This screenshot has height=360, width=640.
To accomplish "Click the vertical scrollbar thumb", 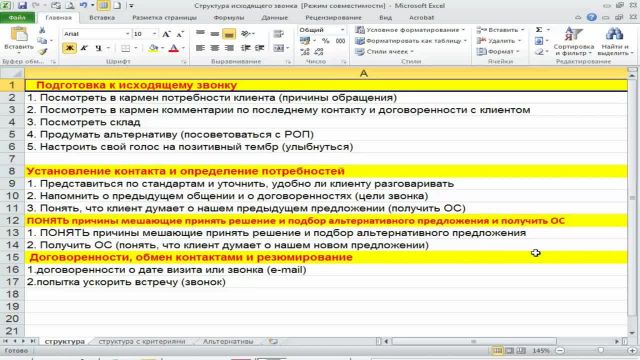I will pyautogui.click(x=632, y=198).
